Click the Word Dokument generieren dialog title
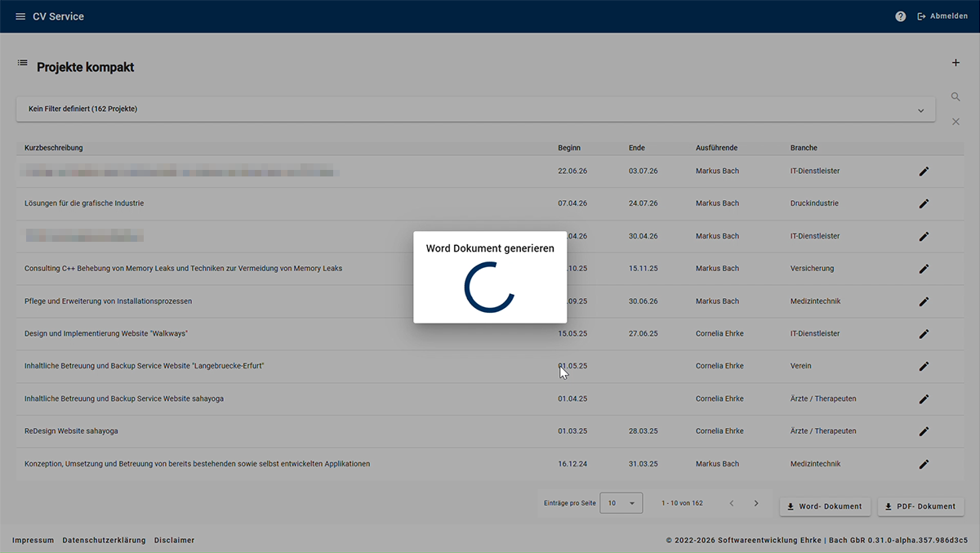Viewport: 980px width, 553px height. (x=490, y=248)
